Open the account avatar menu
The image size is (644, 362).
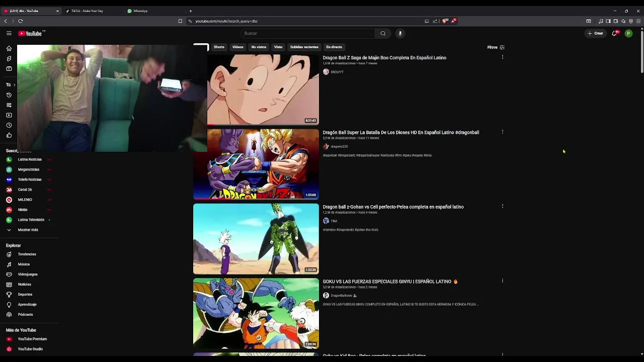628,33
